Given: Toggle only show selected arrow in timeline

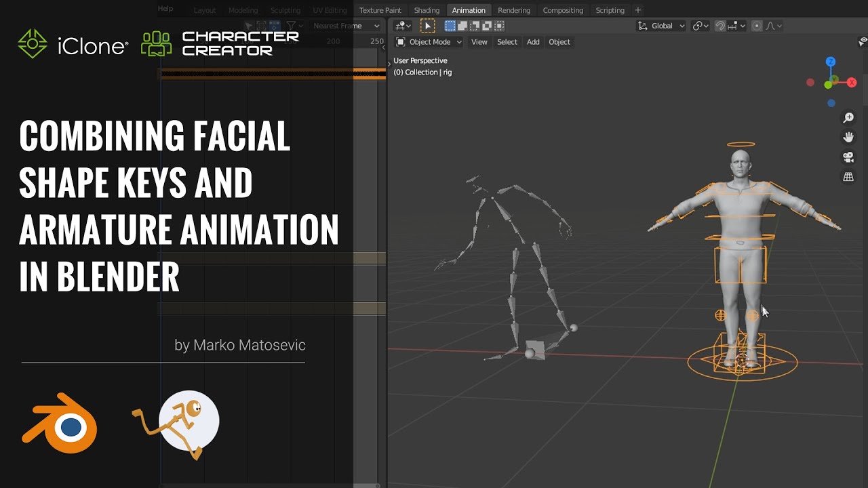Looking at the screenshot, I should click(249, 26).
